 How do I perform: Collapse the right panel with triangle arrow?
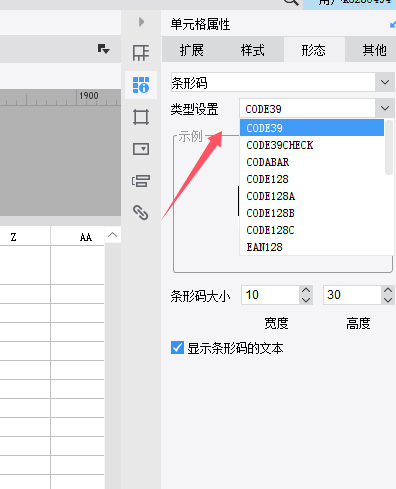tap(141, 22)
